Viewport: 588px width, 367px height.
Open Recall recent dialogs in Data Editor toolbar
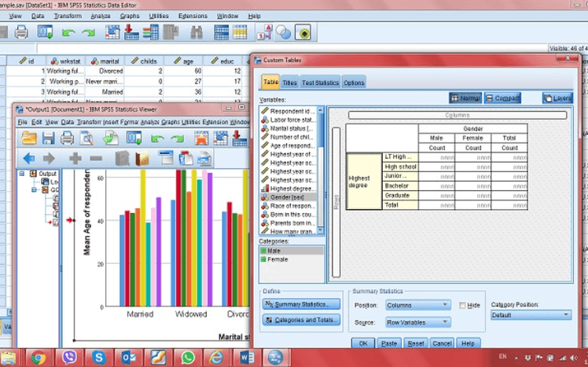(45, 32)
